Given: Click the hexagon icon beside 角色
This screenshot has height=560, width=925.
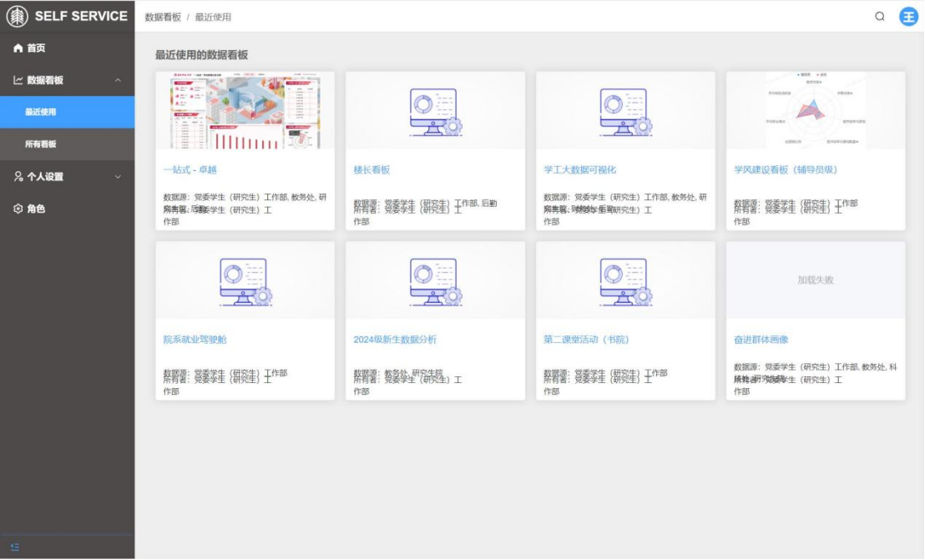Looking at the screenshot, I should click(18, 209).
